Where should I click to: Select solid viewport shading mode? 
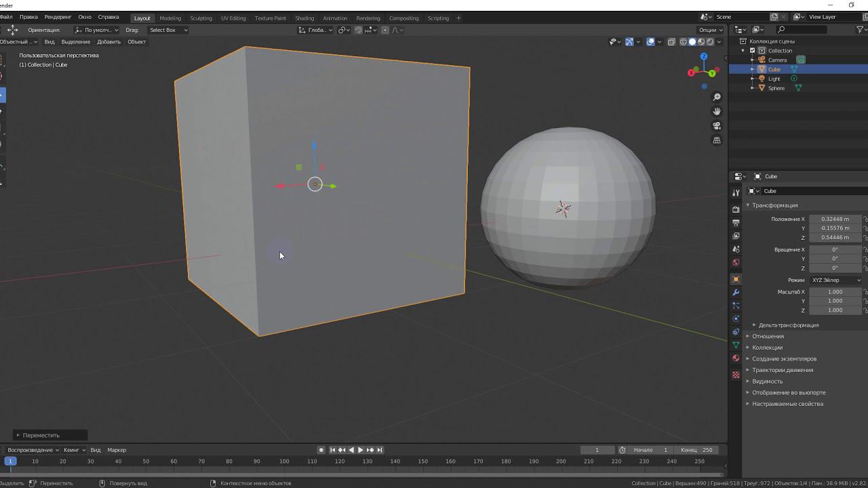692,42
